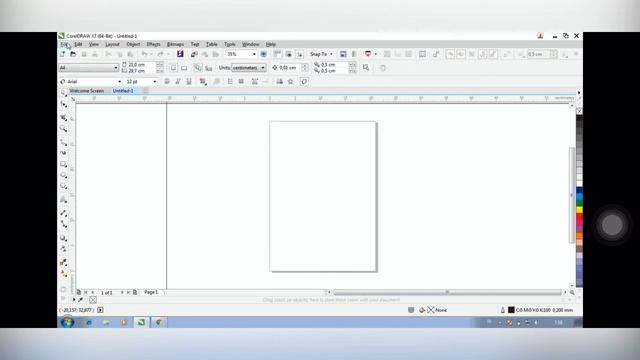This screenshot has width=640, height=360.
Task: Toggle Show Grid button
Action: pyautogui.click(x=289, y=54)
